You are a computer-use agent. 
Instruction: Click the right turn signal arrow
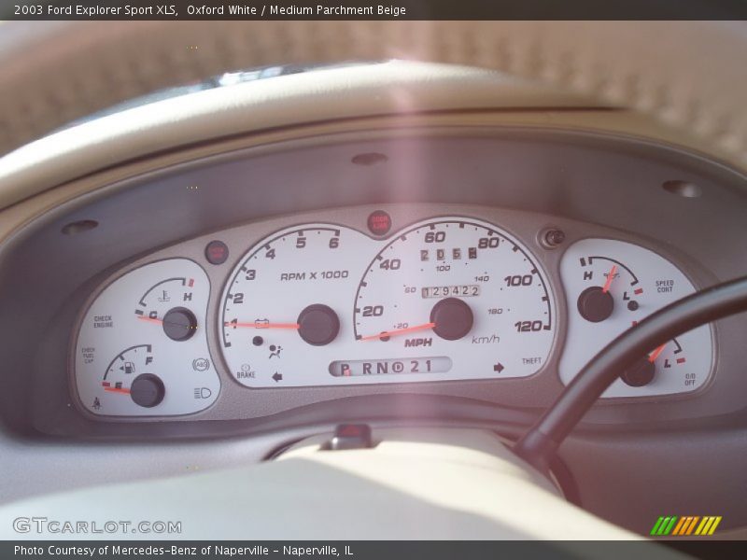tap(499, 367)
